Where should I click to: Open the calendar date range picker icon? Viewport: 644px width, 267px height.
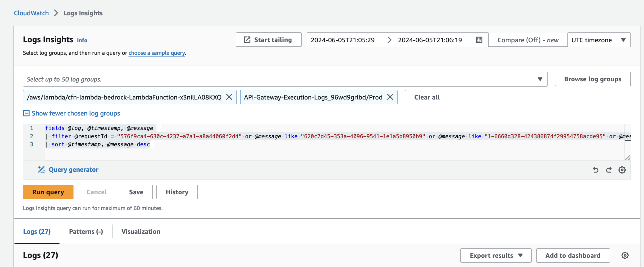[479, 40]
